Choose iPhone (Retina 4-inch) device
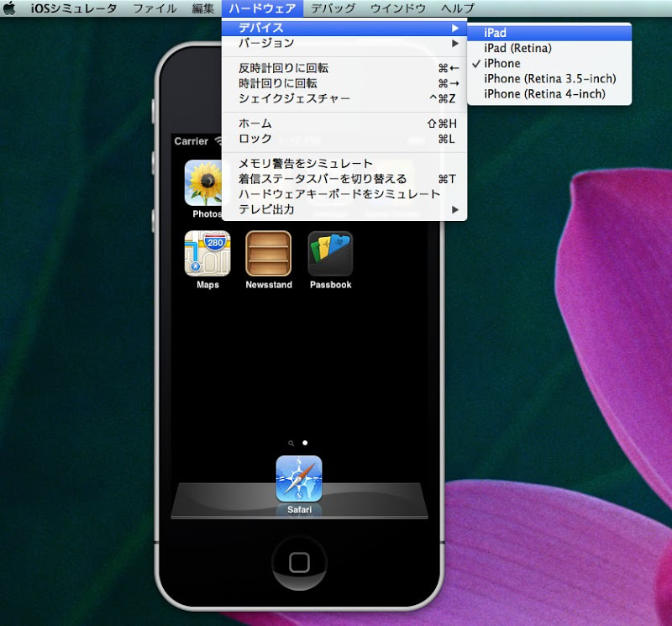Screen dimensions: 672x626 [549, 94]
